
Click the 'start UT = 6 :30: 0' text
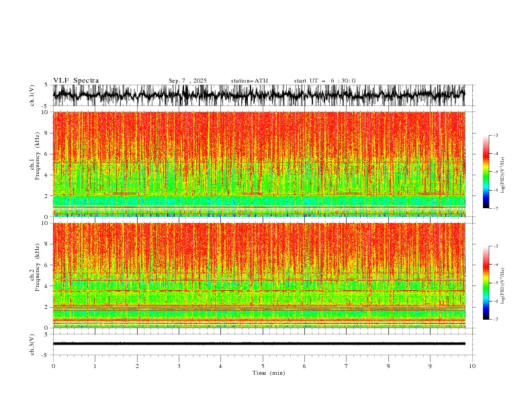pos(324,81)
